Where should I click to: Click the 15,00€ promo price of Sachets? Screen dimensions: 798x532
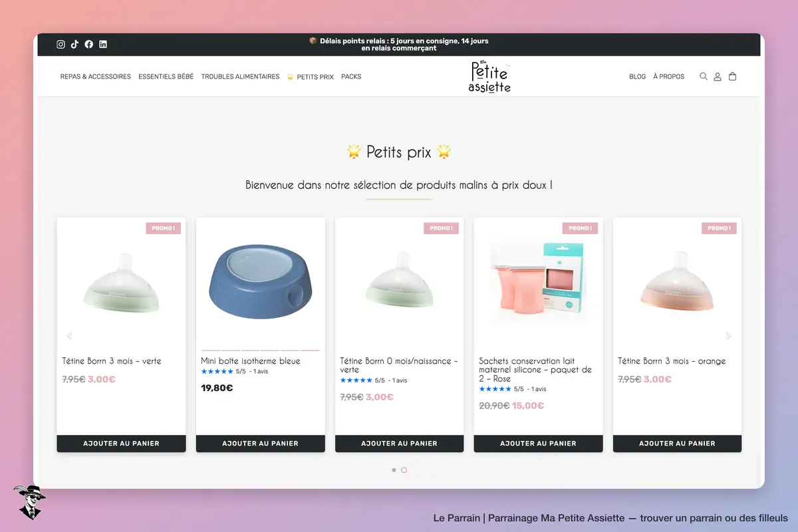click(x=528, y=406)
